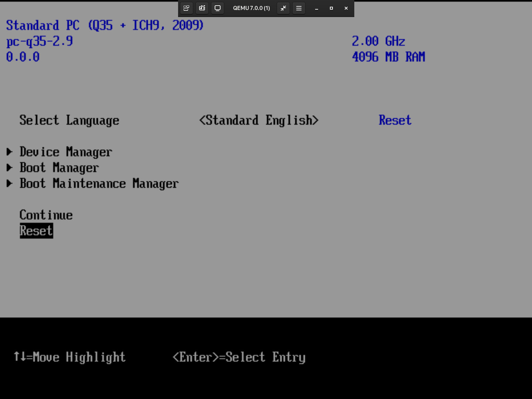The image size is (532, 399).
Task: Open the Standard English language selector
Action: (x=259, y=120)
